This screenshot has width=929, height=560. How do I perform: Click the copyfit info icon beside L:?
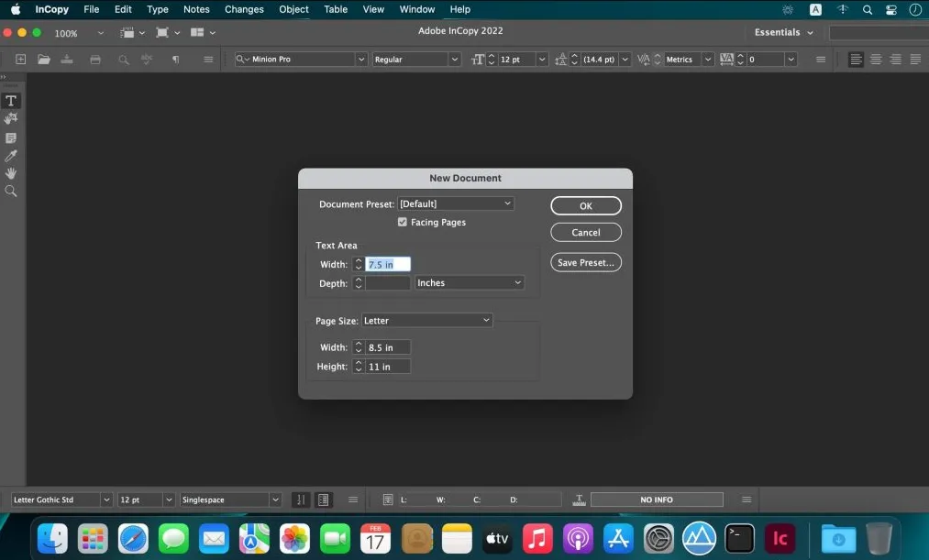coord(388,500)
